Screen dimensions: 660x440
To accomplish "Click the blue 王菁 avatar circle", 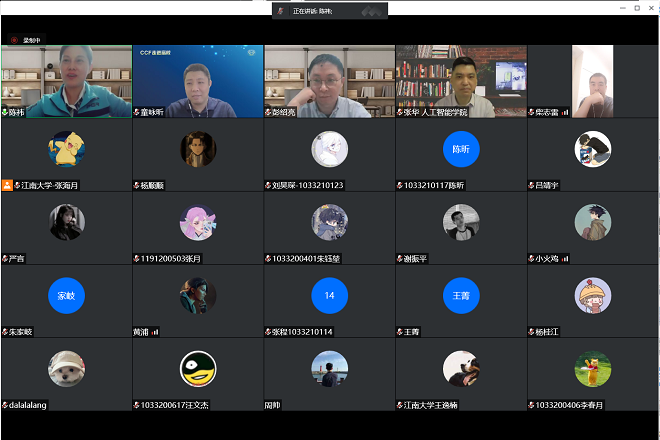I will [461, 295].
